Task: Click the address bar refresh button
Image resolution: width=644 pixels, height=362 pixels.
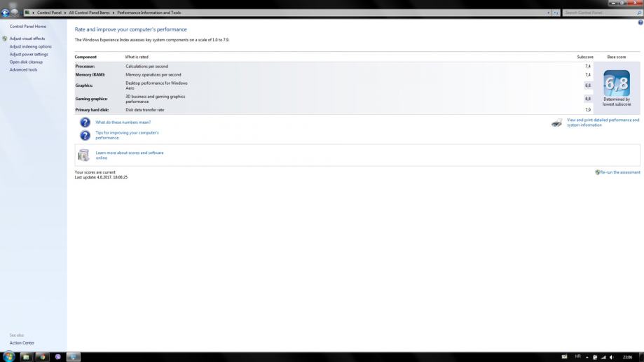Action: [x=556, y=13]
